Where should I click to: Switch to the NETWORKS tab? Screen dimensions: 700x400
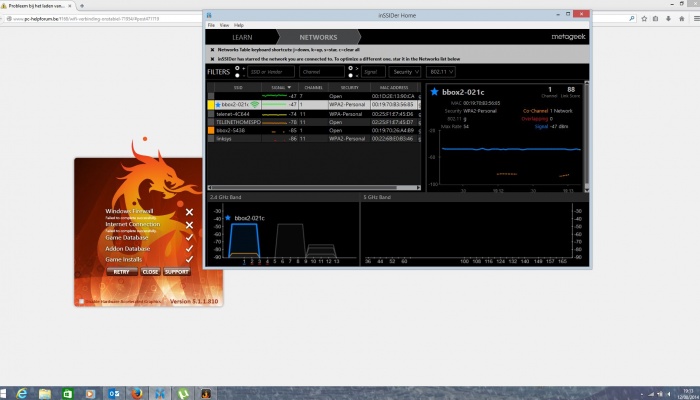[x=318, y=37]
